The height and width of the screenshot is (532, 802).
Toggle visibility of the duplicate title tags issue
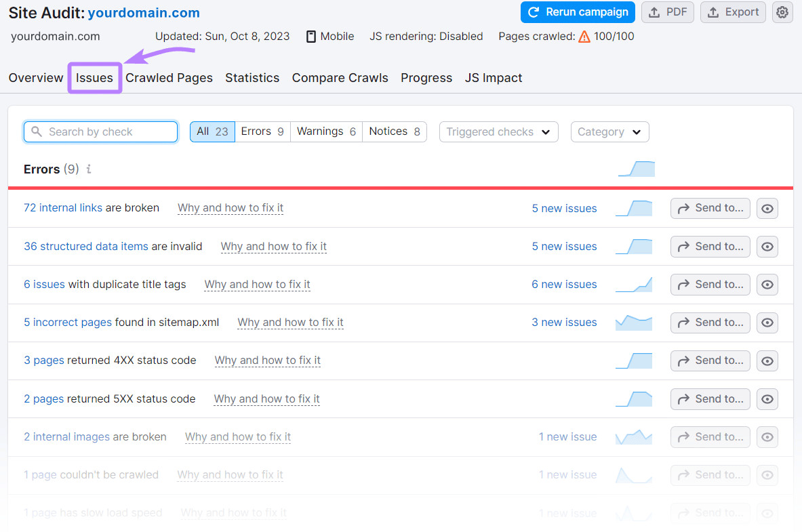[x=767, y=284]
